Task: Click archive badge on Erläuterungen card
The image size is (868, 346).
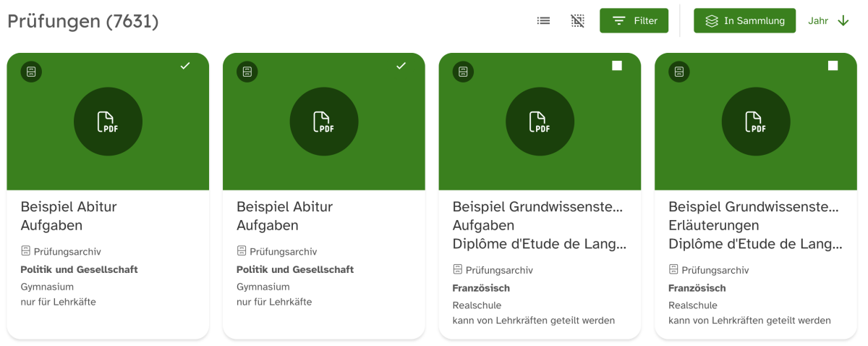Action: (679, 72)
